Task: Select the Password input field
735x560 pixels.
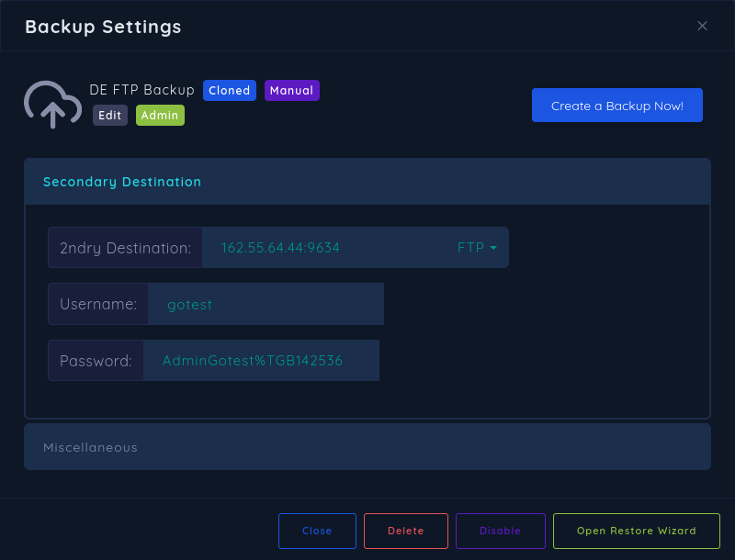Action: click(x=261, y=361)
